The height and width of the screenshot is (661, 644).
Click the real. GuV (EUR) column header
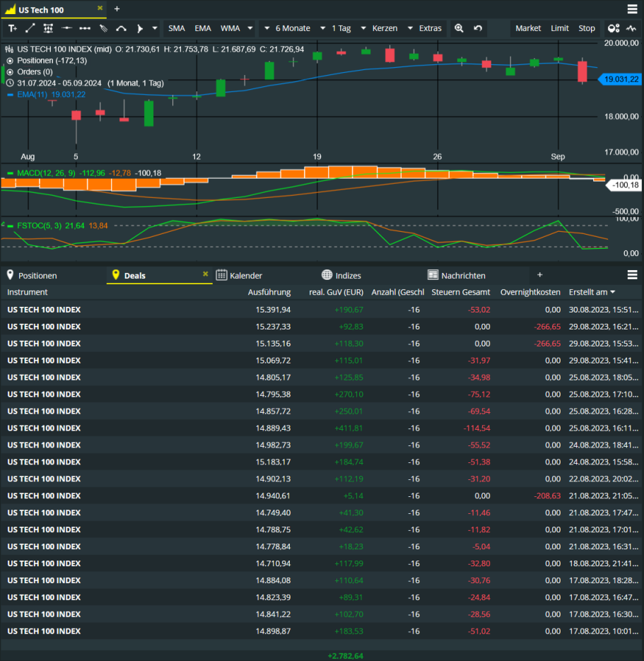pyautogui.click(x=336, y=292)
